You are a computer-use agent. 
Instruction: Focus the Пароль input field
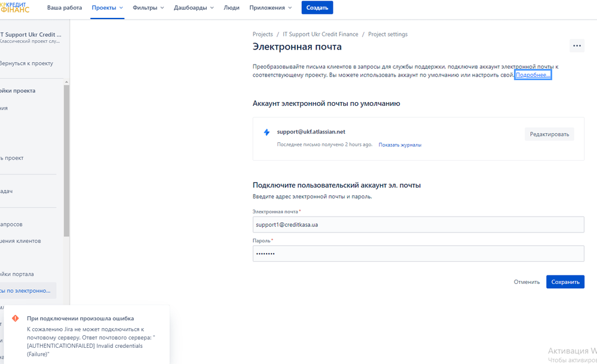click(418, 253)
